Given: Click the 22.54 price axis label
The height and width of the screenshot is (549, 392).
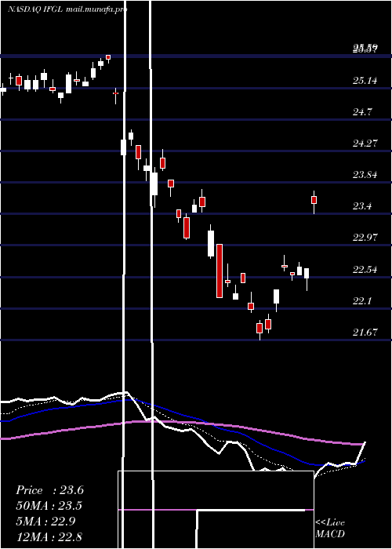Looking at the screenshot, I should [x=365, y=270].
